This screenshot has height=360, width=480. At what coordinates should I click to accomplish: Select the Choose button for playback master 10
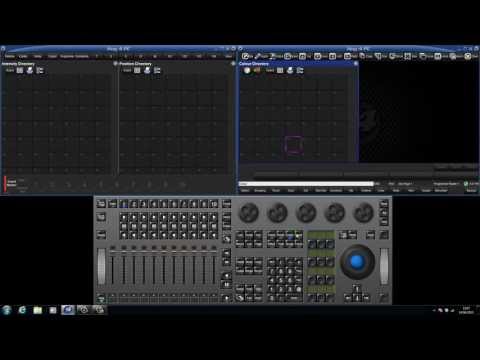pyautogui.click(x=214, y=204)
